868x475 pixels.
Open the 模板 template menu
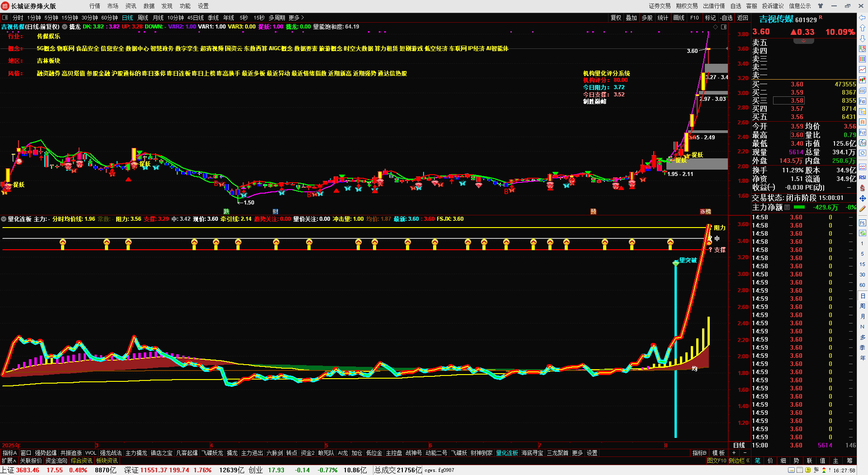click(718, 453)
